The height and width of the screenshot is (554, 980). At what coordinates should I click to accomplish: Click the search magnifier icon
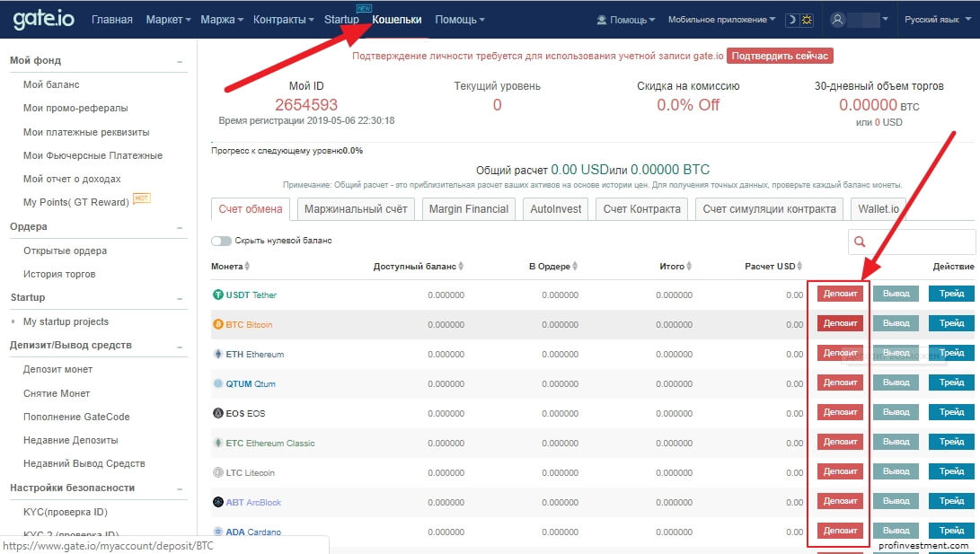pyautogui.click(x=860, y=242)
